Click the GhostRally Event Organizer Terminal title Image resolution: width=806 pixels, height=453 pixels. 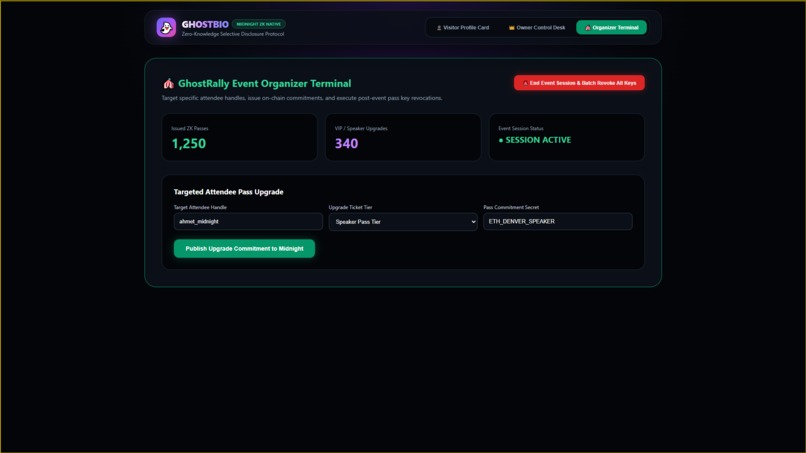[x=265, y=83]
